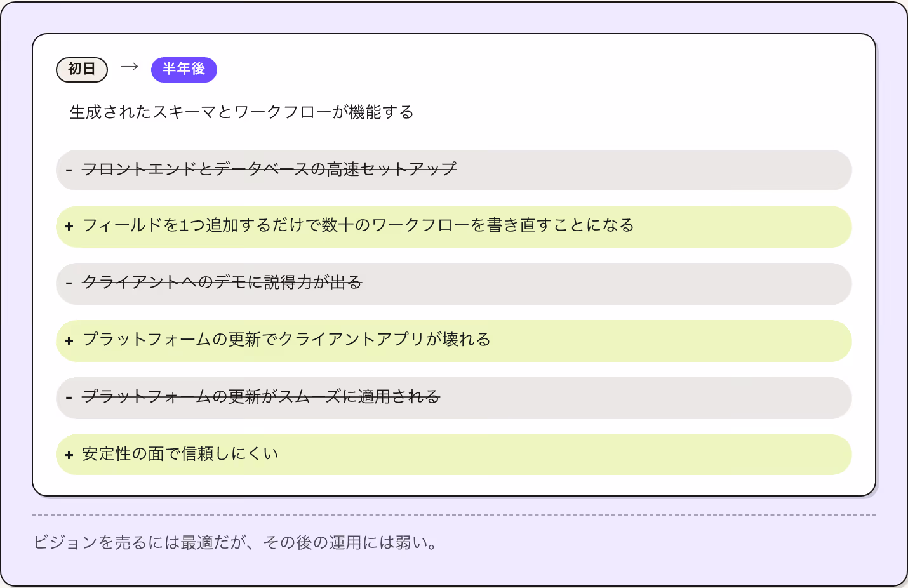Image resolution: width=908 pixels, height=588 pixels.
Task: Click minus sign before プラットフォームの更新がスムーズに
Action: click(69, 398)
